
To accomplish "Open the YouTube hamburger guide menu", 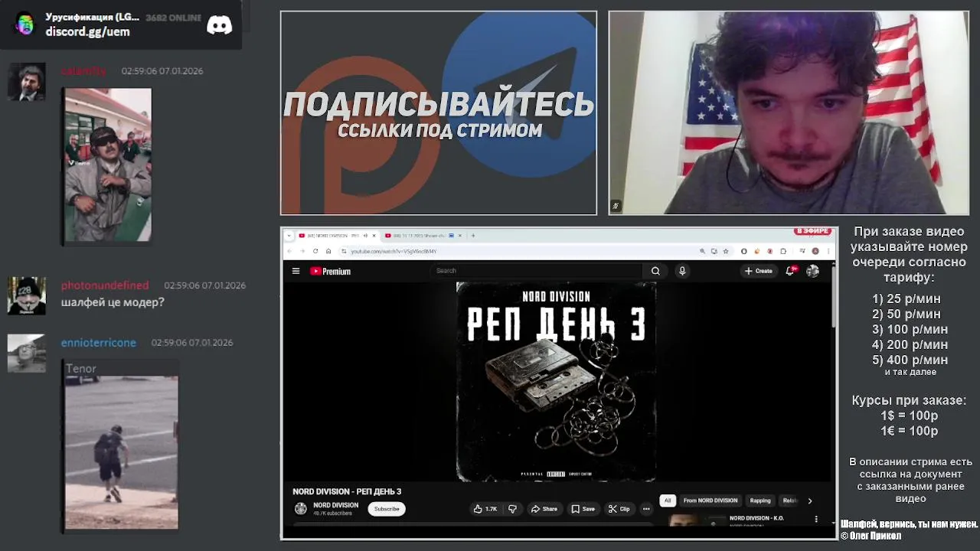I will point(296,271).
